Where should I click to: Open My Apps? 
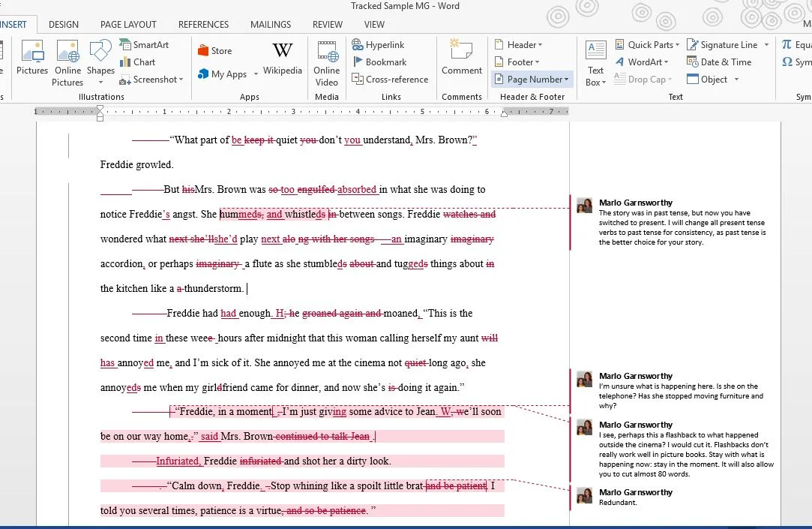(223, 74)
